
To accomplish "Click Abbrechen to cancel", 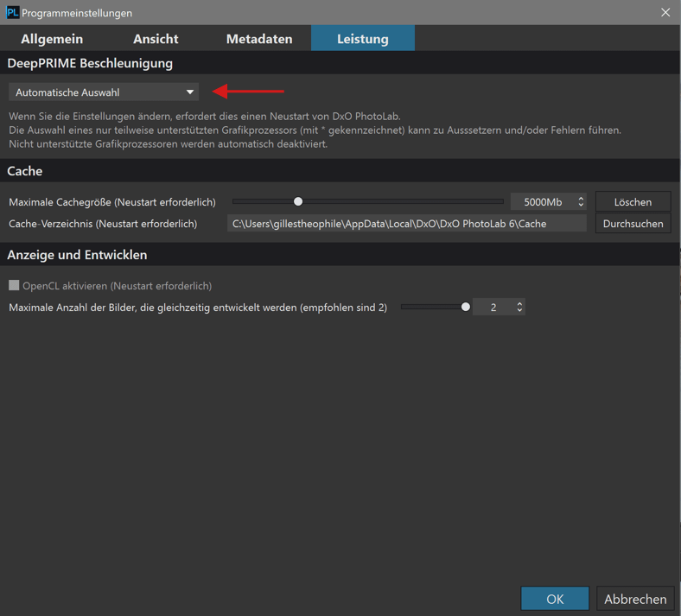I will 635,599.
